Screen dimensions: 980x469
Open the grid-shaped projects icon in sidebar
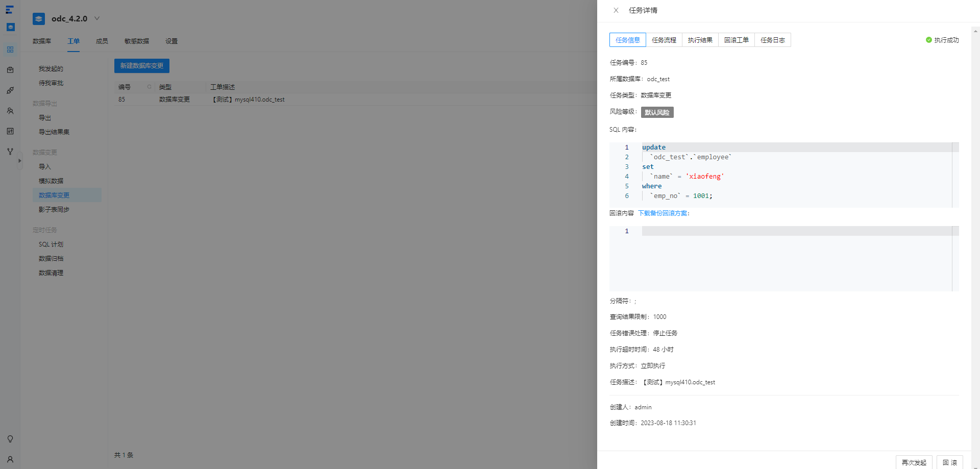coord(10,50)
